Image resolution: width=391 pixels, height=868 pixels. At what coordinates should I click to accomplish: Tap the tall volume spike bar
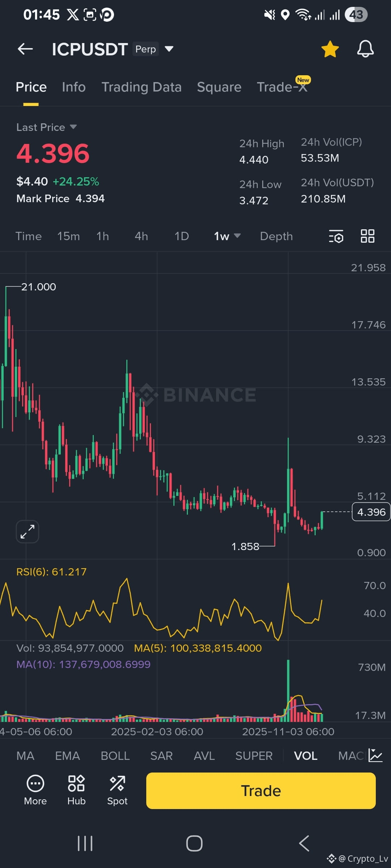coord(288,691)
